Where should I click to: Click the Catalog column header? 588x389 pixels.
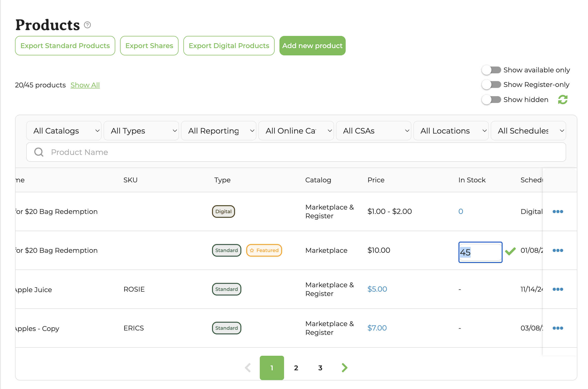318,180
